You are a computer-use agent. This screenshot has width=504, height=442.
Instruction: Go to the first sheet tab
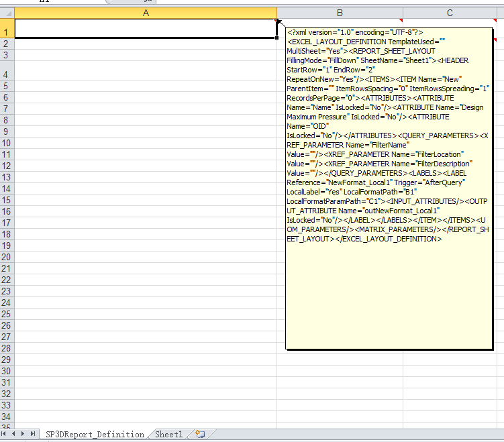[x=4, y=434]
